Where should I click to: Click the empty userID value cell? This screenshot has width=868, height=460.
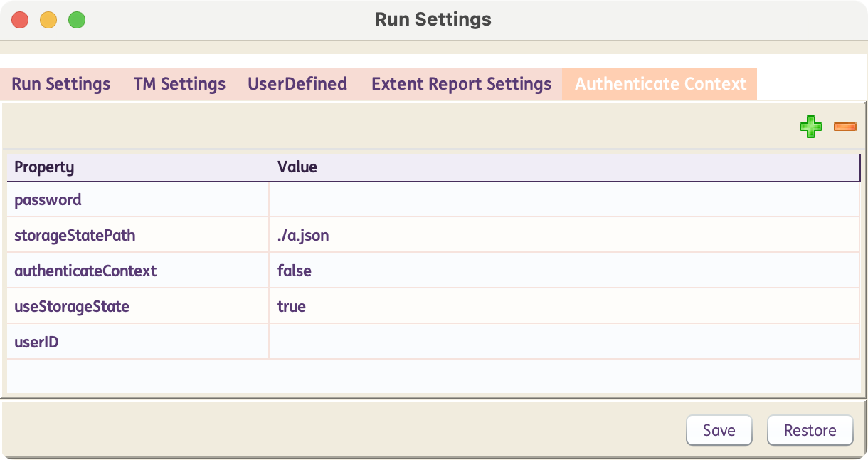pyautogui.click(x=563, y=343)
